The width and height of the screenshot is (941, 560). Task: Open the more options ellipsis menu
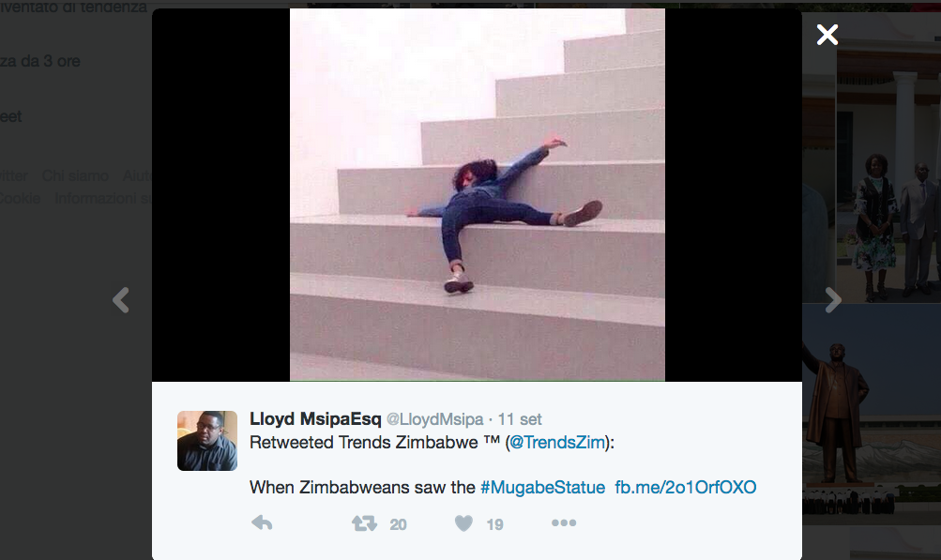point(564,522)
